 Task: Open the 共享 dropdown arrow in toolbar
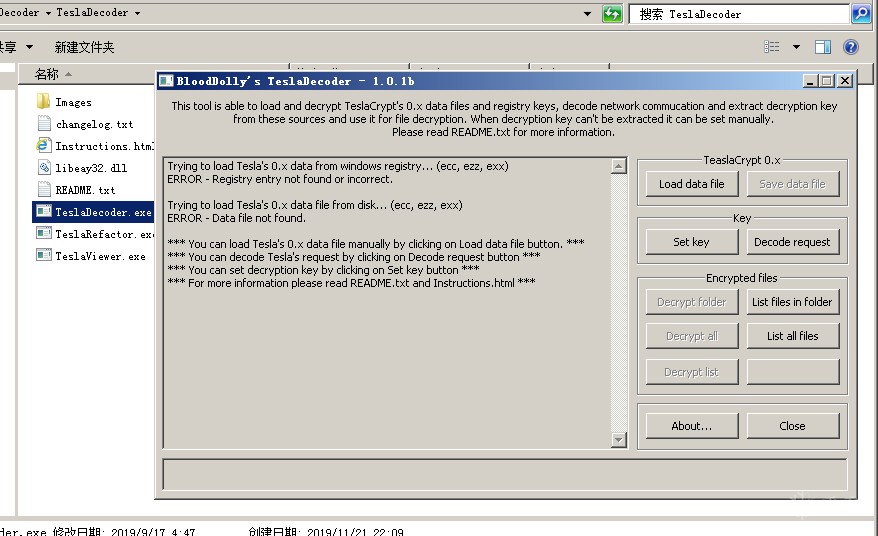pos(29,47)
